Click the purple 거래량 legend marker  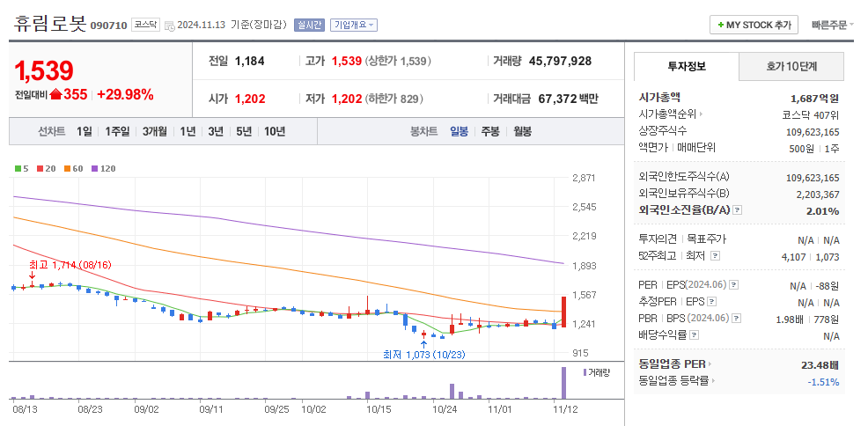(585, 372)
